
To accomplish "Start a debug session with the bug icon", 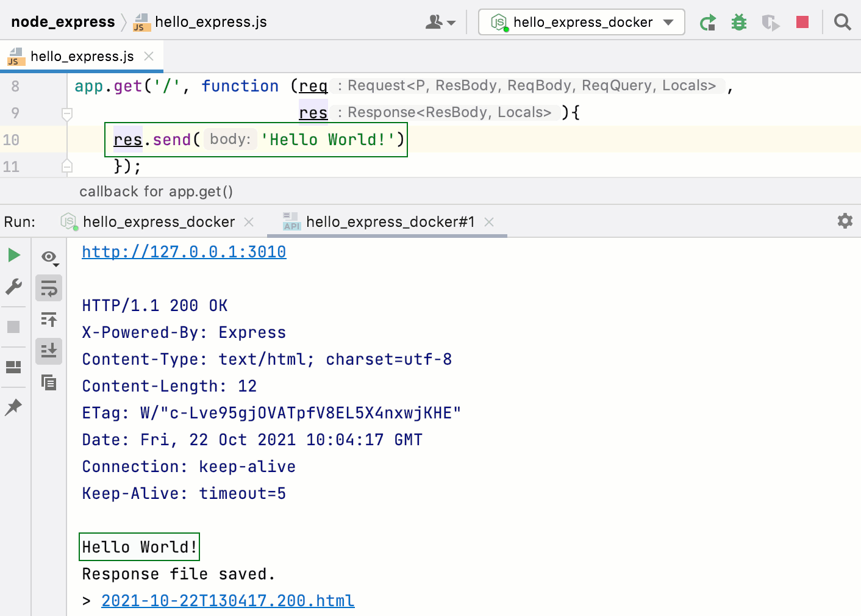I will point(738,22).
